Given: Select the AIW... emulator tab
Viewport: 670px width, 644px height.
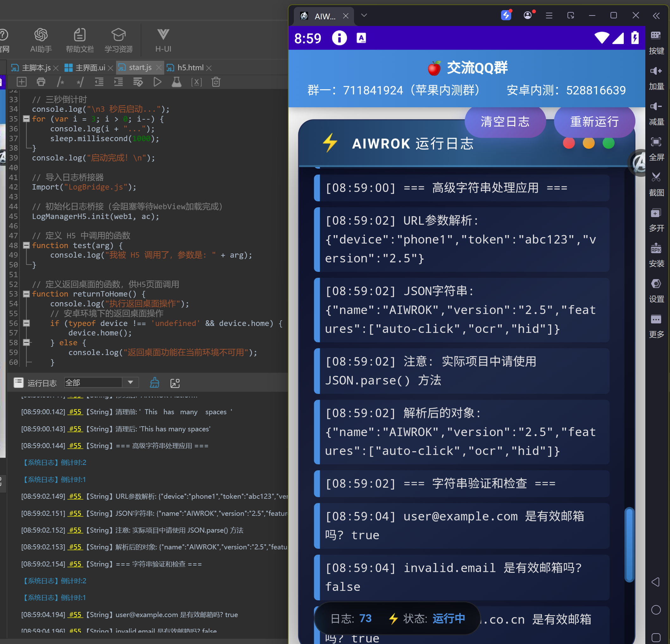Looking at the screenshot, I should 323,16.
